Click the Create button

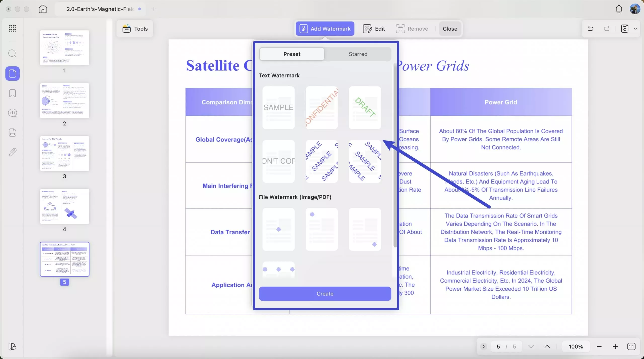click(x=325, y=294)
